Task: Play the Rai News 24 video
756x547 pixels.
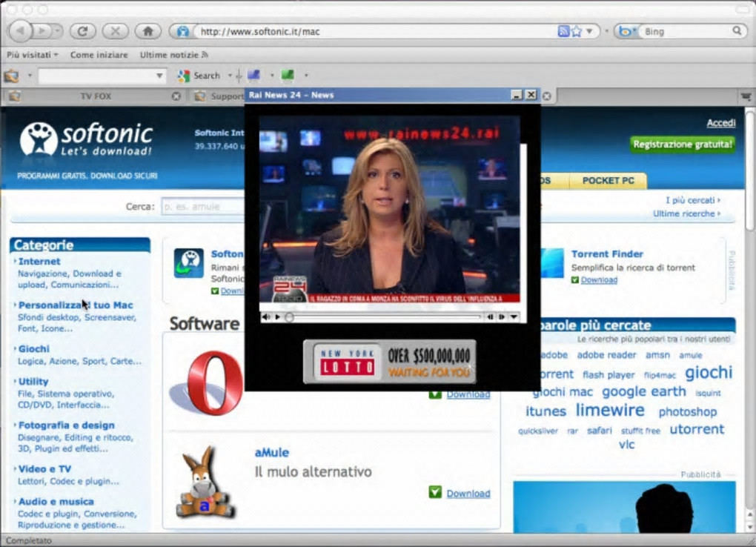Action: tap(278, 317)
